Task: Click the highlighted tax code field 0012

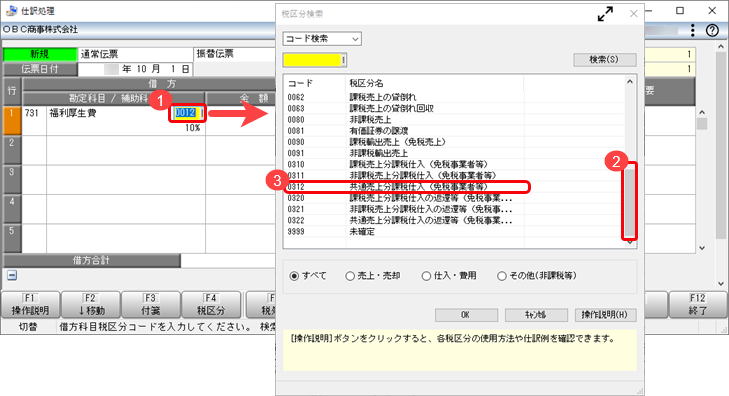Action: point(187,112)
